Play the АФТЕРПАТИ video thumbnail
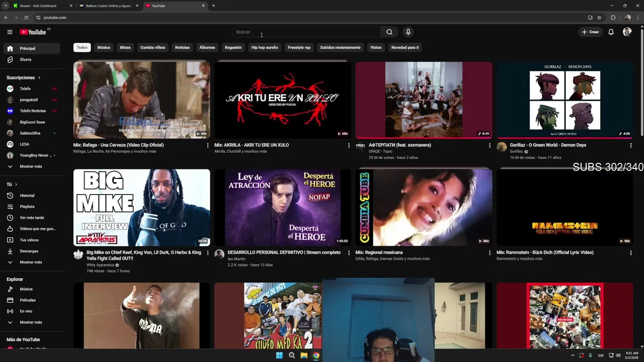644x362 pixels. coord(424,100)
